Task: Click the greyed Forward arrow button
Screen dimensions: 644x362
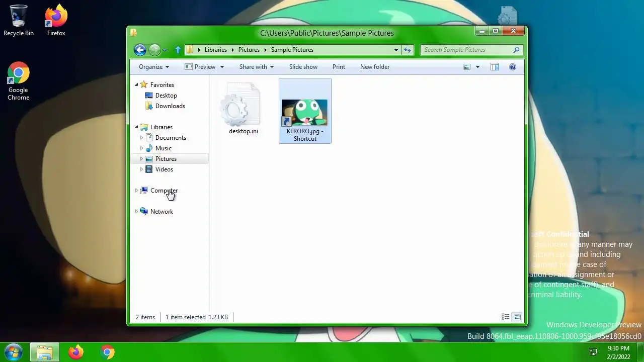Action: click(x=154, y=50)
